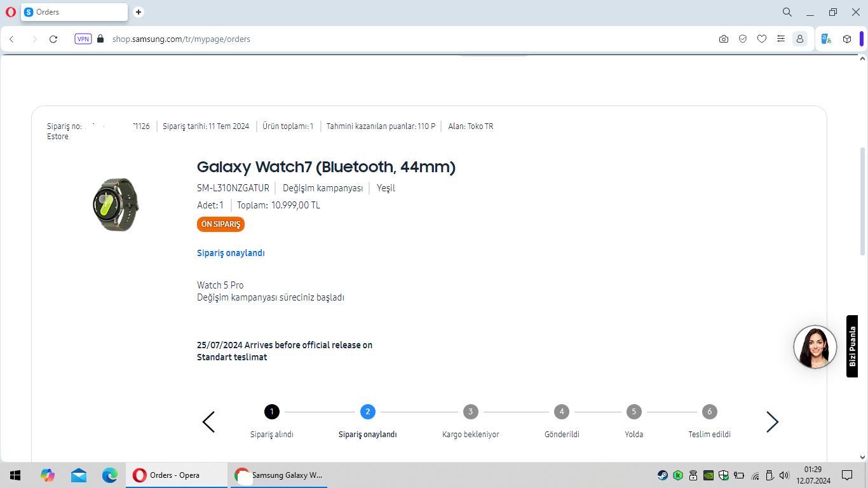868x488 pixels.
Task: Open the live chat assistant avatar
Action: tap(815, 347)
